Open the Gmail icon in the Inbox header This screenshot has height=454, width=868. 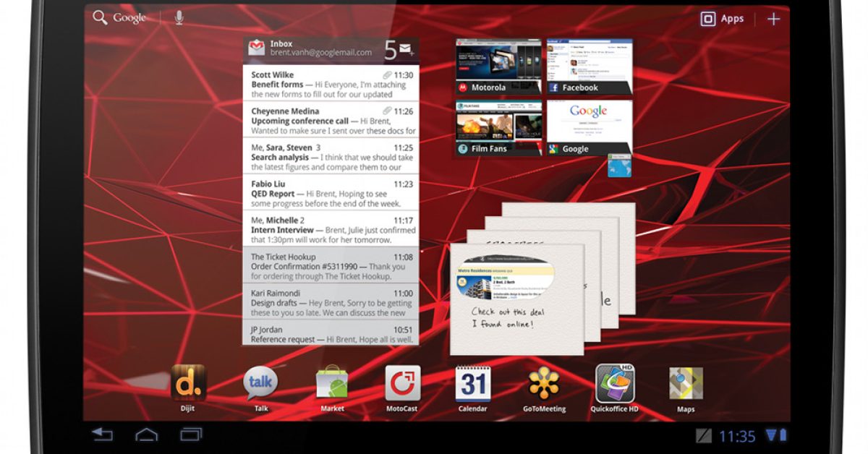coord(257,48)
